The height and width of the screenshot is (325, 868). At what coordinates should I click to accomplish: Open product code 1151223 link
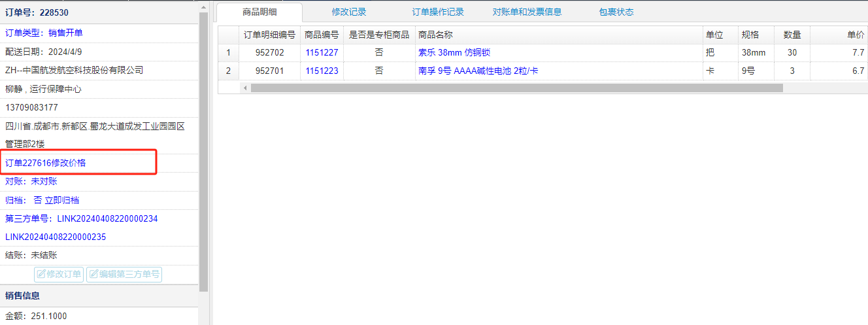322,71
